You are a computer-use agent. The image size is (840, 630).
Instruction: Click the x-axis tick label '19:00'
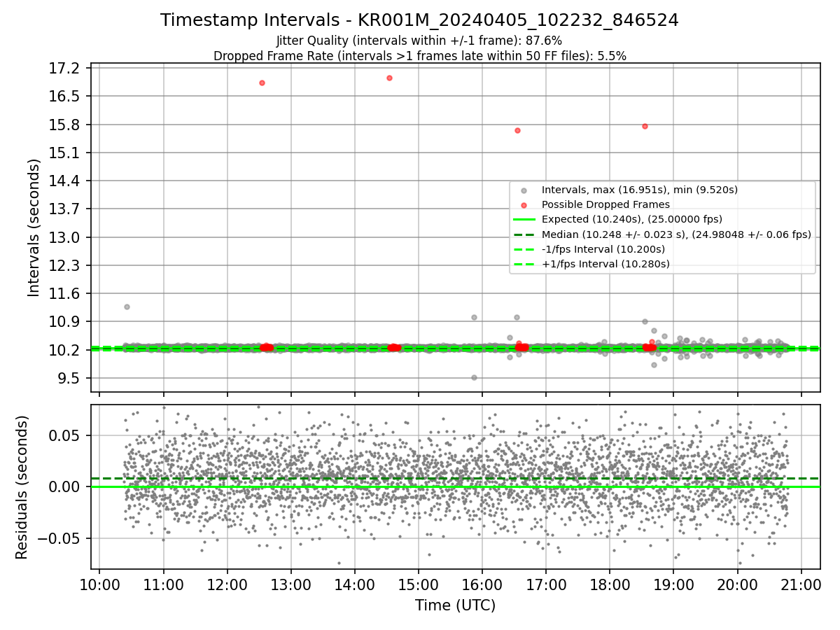pyautogui.click(x=673, y=584)
